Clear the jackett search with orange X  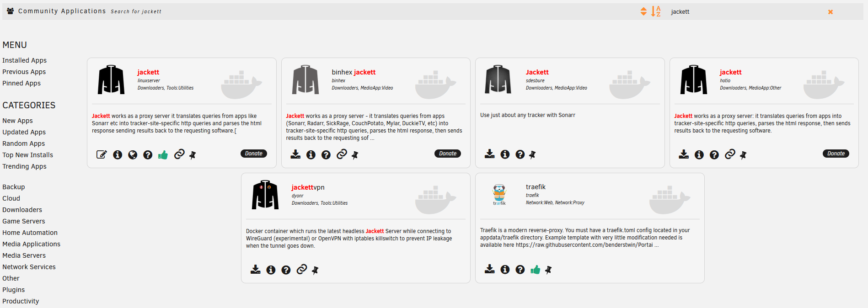pyautogui.click(x=830, y=12)
